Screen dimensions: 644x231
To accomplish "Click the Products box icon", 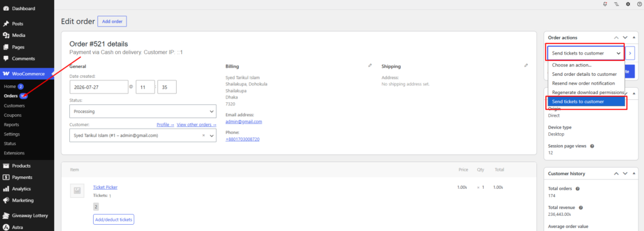I will (6, 166).
